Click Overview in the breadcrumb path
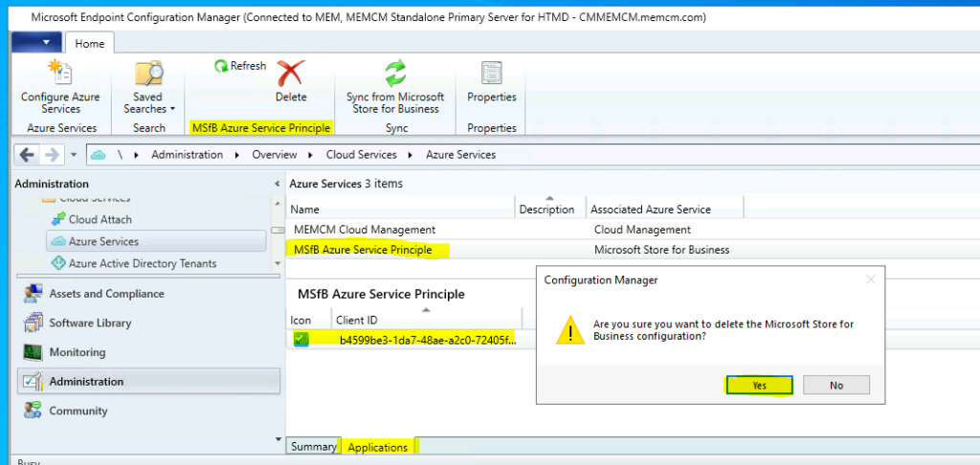This screenshot has height=465, width=980. coord(275,154)
